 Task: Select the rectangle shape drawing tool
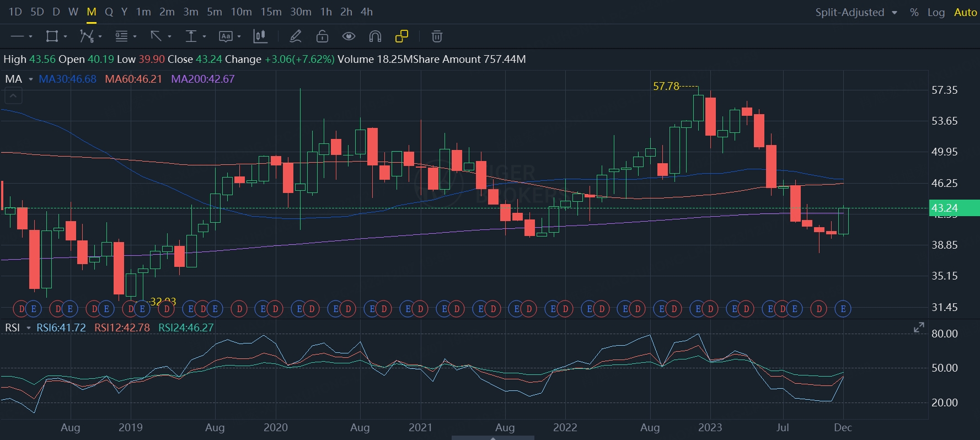pyautogui.click(x=52, y=36)
